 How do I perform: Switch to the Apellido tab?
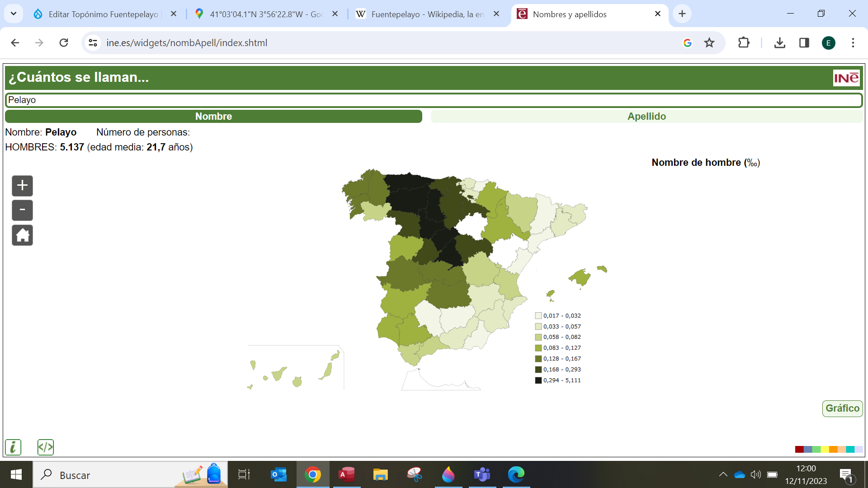646,117
